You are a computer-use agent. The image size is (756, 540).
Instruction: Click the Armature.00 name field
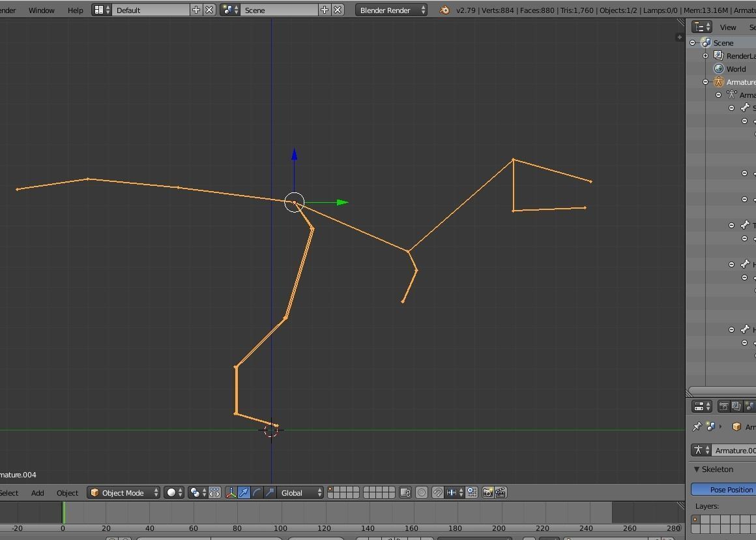coord(734,450)
